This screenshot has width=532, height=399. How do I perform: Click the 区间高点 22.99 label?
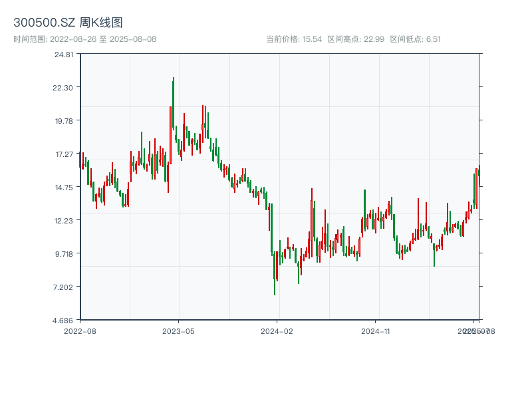pos(356,39)
